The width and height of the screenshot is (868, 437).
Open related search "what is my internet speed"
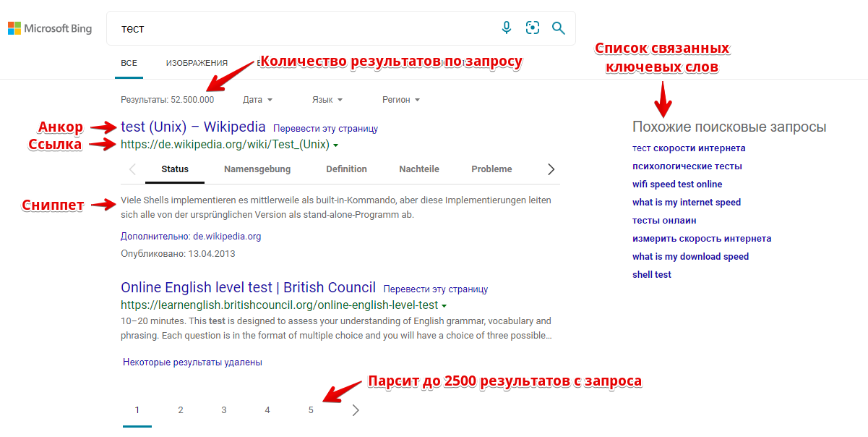(x=687, y=203)
